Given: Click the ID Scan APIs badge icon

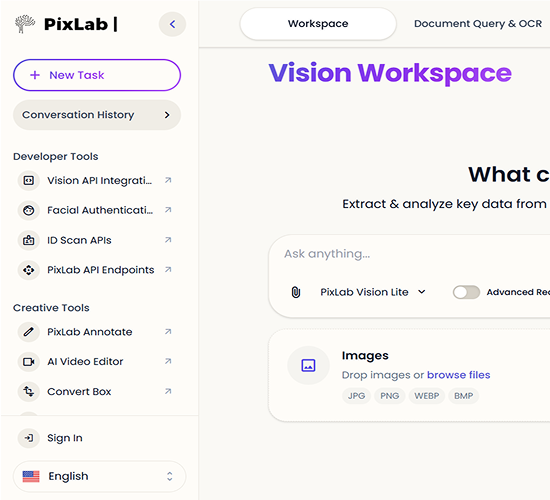Looking at the screenshot, I should (x=28, y=240).
